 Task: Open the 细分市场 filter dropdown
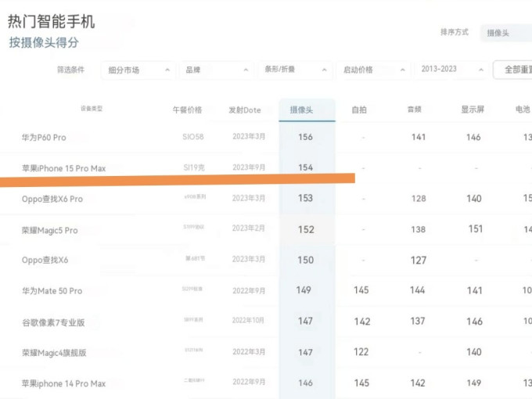tap(138, 70)
